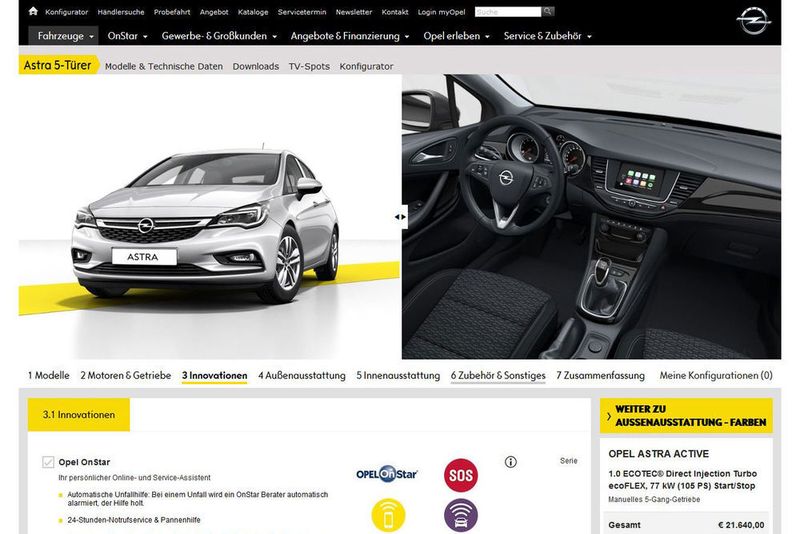Click the OPEL ASTRA ACTIVE heading
Screen dimensions: 800x534
click(x=658, y=454)
